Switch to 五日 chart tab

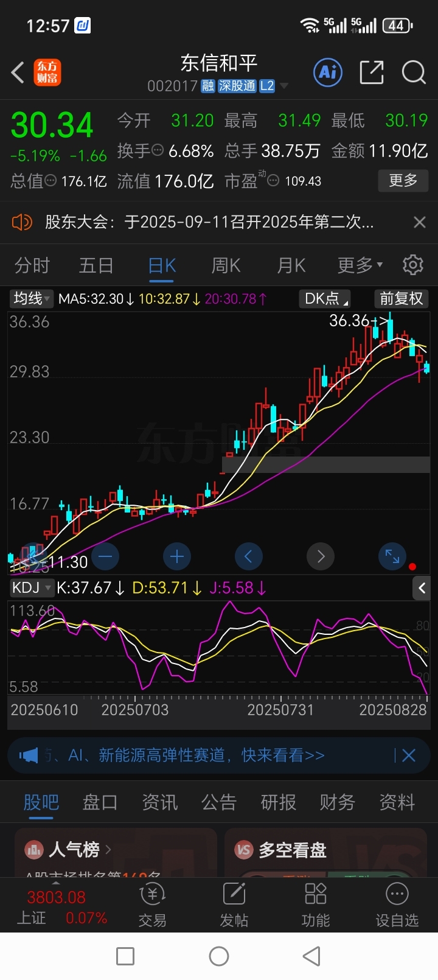(96, 265)
